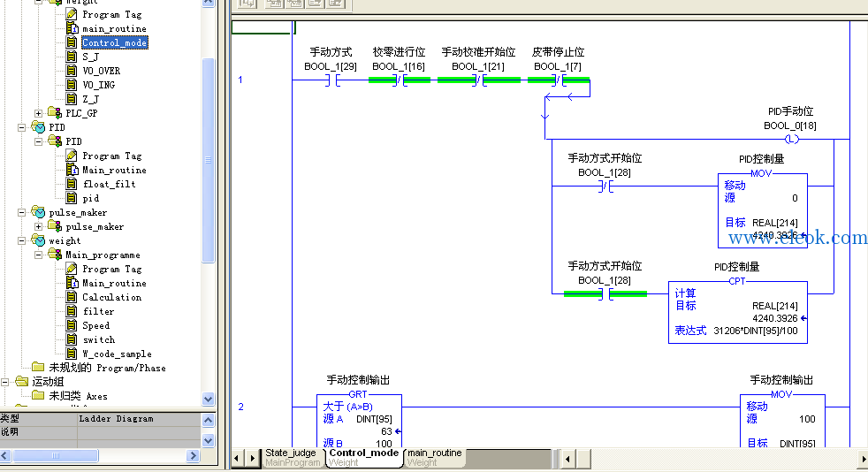
Task: Click tree panel scroll down arrow
Action: pos(208,399)
